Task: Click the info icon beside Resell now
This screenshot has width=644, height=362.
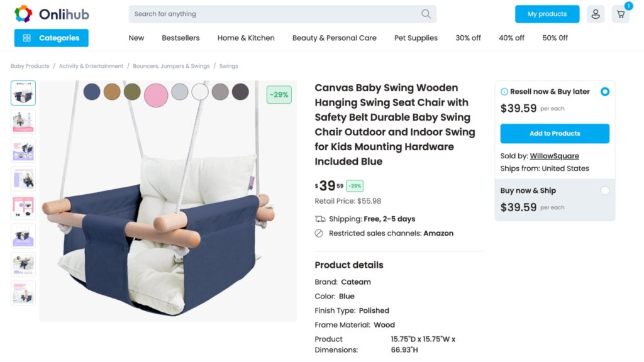Action: click(504, 92)
